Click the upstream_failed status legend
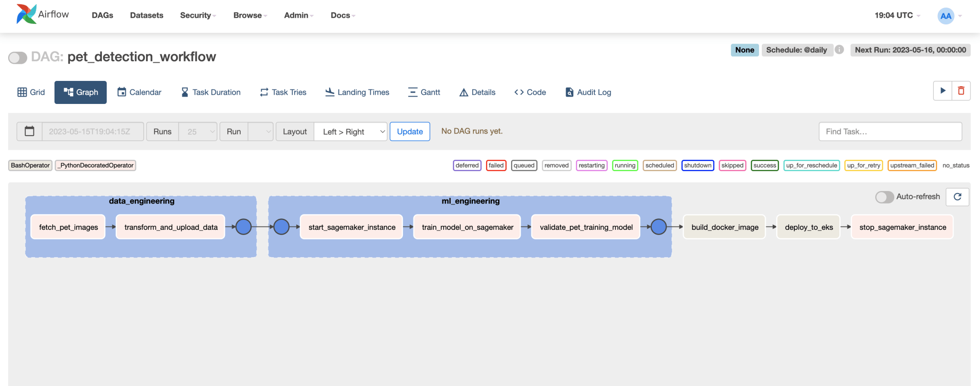This screenshot has width=980, height=386. coord(912,165)
